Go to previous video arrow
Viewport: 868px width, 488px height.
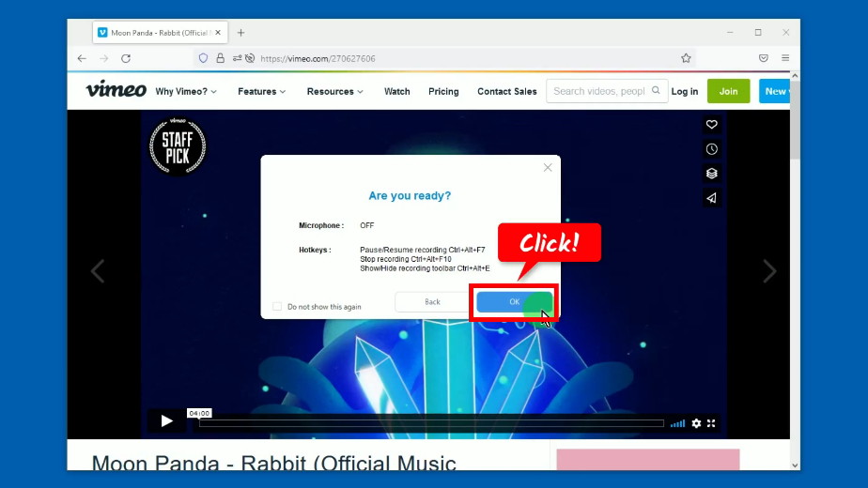(x=98, y=271)
